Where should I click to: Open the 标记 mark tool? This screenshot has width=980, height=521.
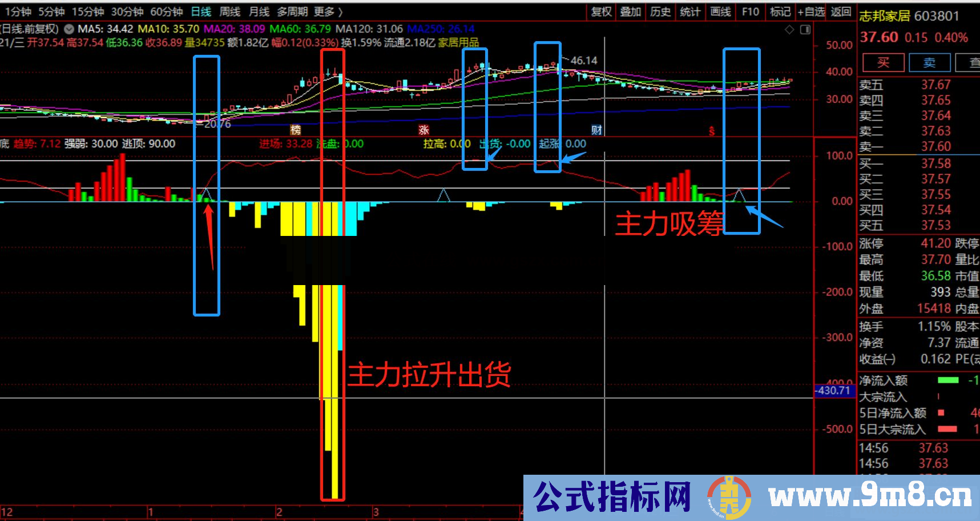pyautogui.click(x=780, y=11)
